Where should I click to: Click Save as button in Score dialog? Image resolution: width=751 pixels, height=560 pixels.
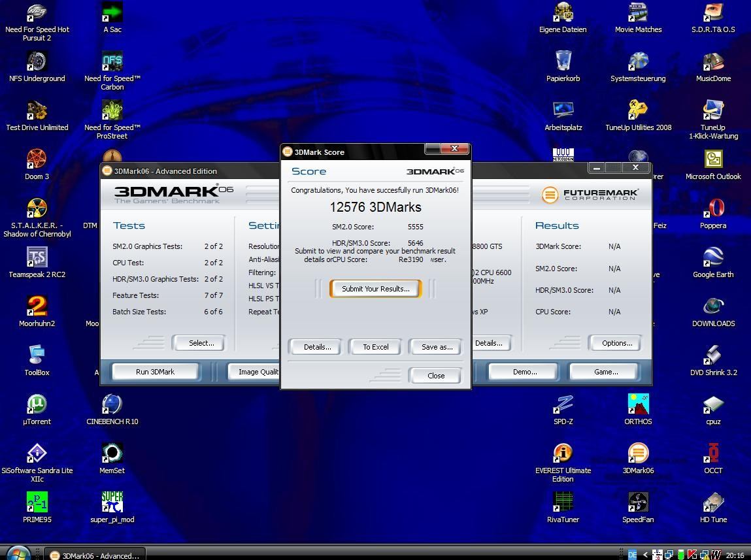coord(437,347)
